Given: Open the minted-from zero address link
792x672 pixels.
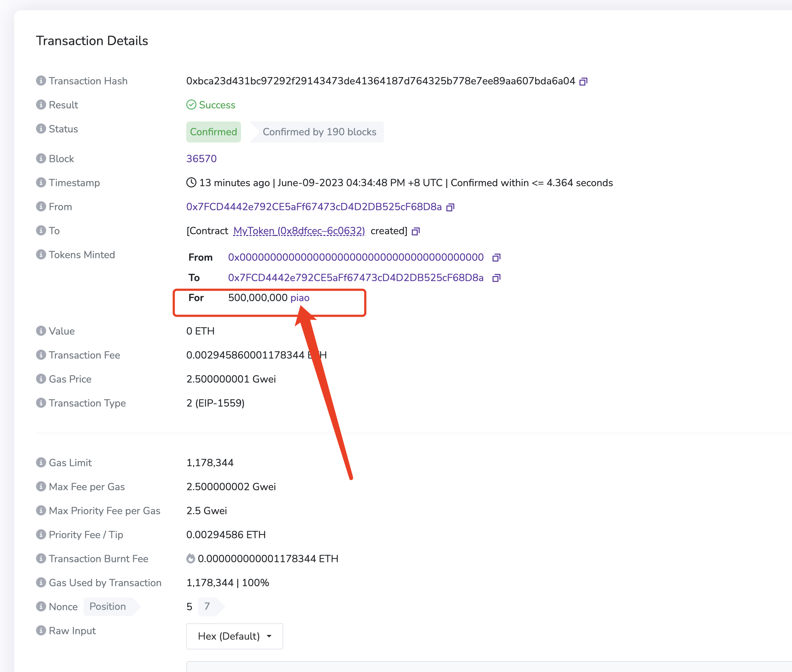Looking at the screenshot, I should coord(355,257).
